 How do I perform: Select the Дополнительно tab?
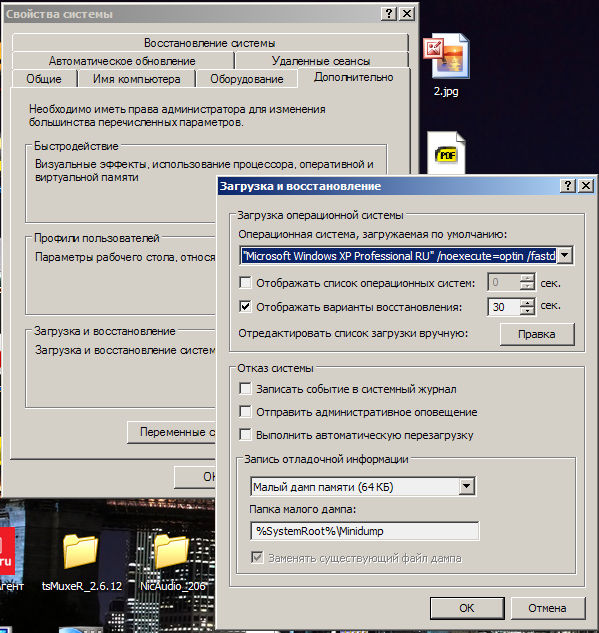click(354, 77)
